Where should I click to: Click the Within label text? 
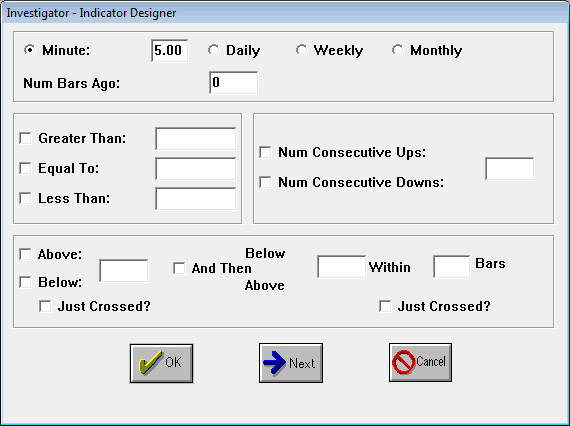pyautogui.click(x=390, y=268)
